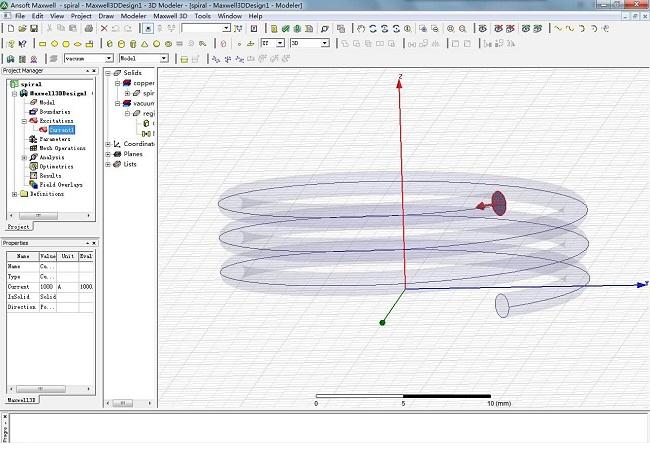Expand the Coordinate Systems node

[x=108, y=144]
